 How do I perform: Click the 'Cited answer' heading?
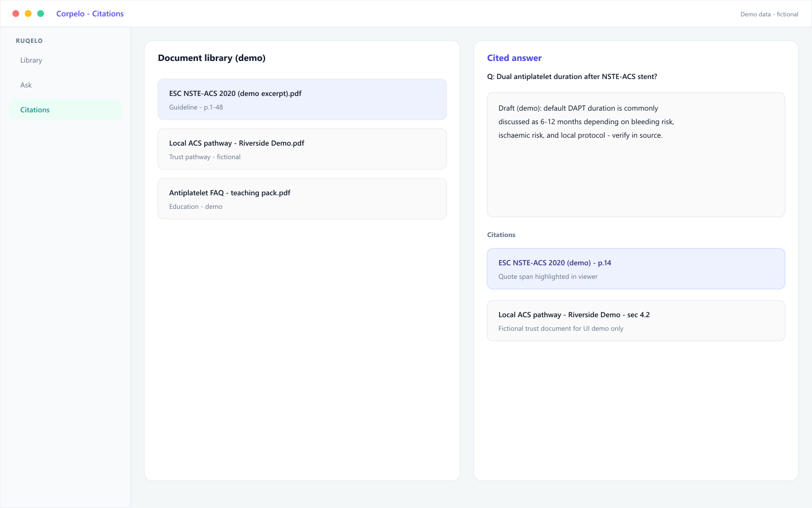(514, 58)
